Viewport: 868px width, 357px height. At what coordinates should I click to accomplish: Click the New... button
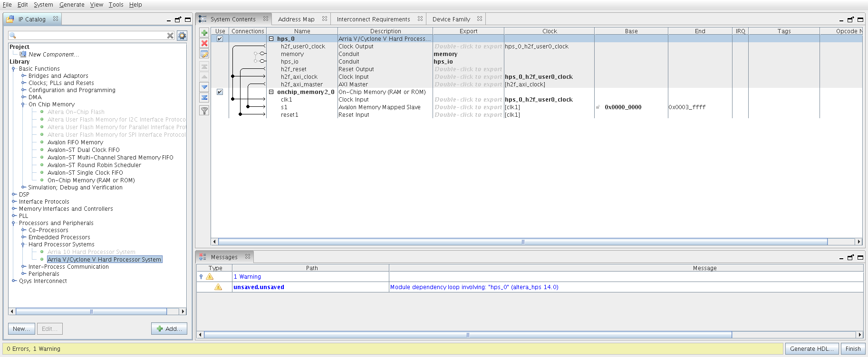(x=21, y=329)
